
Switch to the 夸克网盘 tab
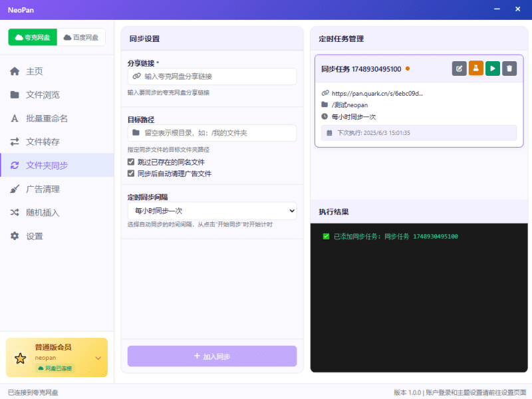pyautogui.click(x=33, y=38)
